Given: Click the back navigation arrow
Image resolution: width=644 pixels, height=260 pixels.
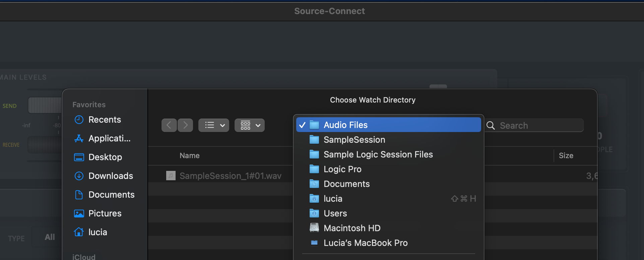Looking at the screenshot, I should [169, 125].
